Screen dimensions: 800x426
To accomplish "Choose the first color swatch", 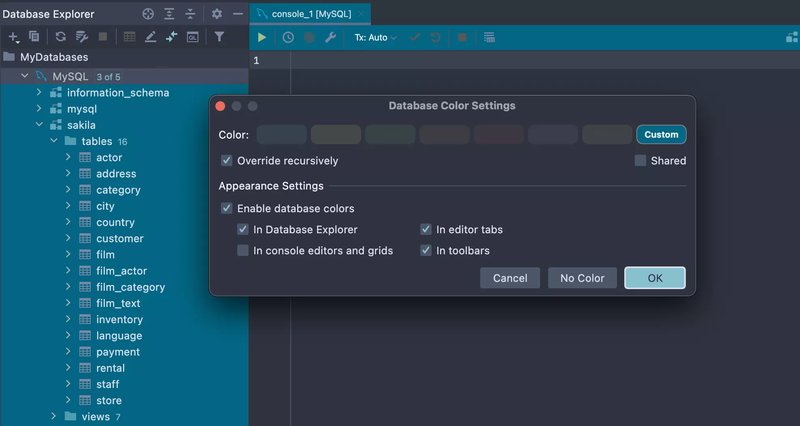I will click(x=281, y=135).
